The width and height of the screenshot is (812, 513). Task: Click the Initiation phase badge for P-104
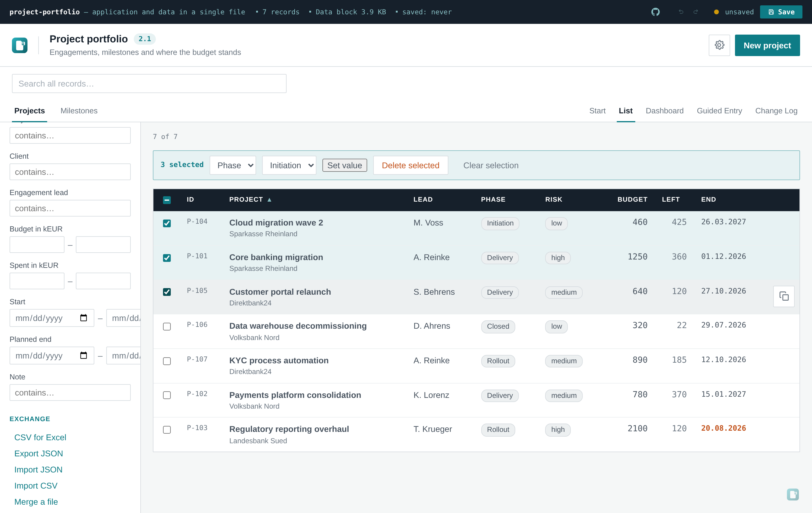pyautogui.click(x=500, y=223)
